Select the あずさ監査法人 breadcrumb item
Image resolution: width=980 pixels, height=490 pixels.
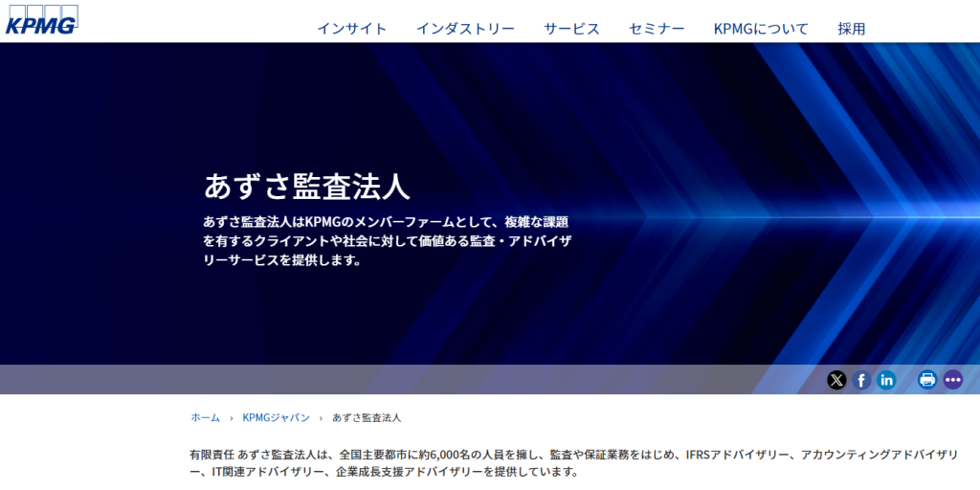point(367,418)
